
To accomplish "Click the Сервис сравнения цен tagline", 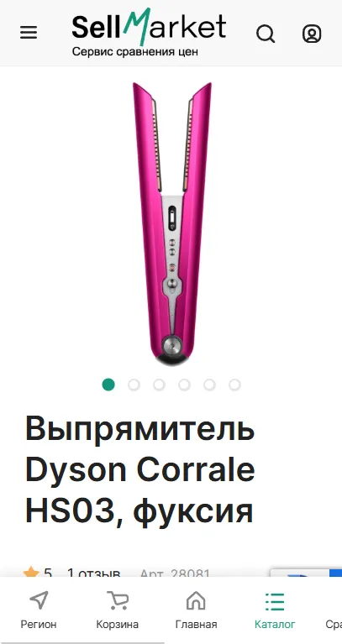I will click(135, 52).
